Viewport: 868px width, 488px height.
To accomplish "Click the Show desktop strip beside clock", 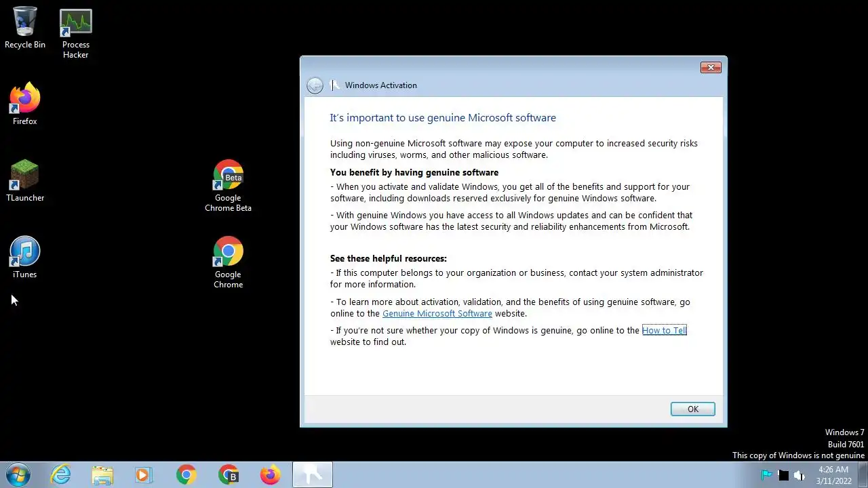I will 863,475.
